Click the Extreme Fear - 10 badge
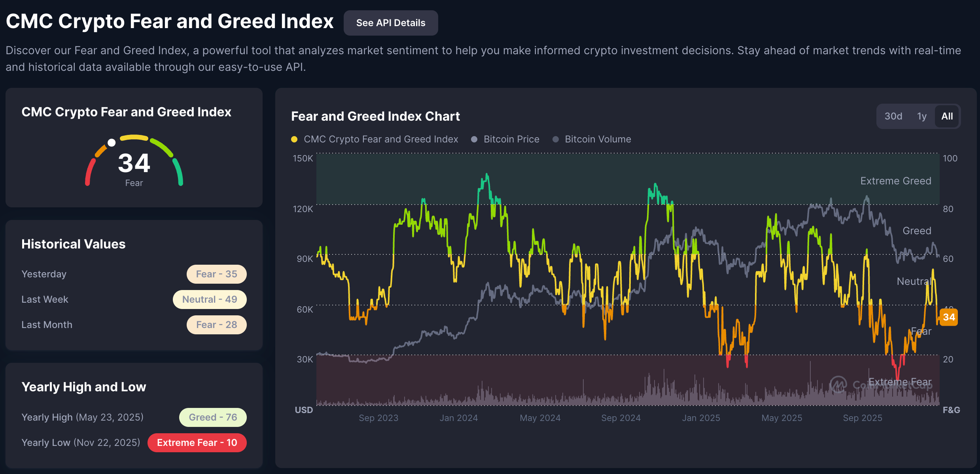Viewport: 980px width, 474px height. (197, 443)
